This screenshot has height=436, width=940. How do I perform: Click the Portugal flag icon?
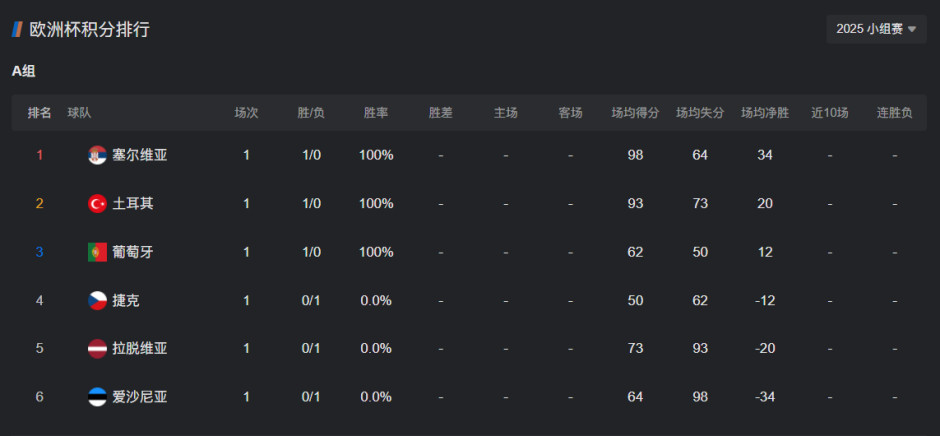tap(97, 252)
